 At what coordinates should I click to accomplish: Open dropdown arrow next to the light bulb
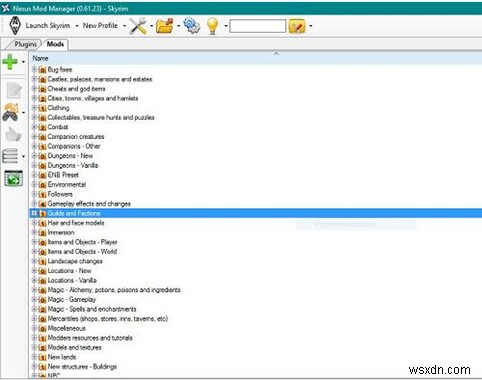226,26
